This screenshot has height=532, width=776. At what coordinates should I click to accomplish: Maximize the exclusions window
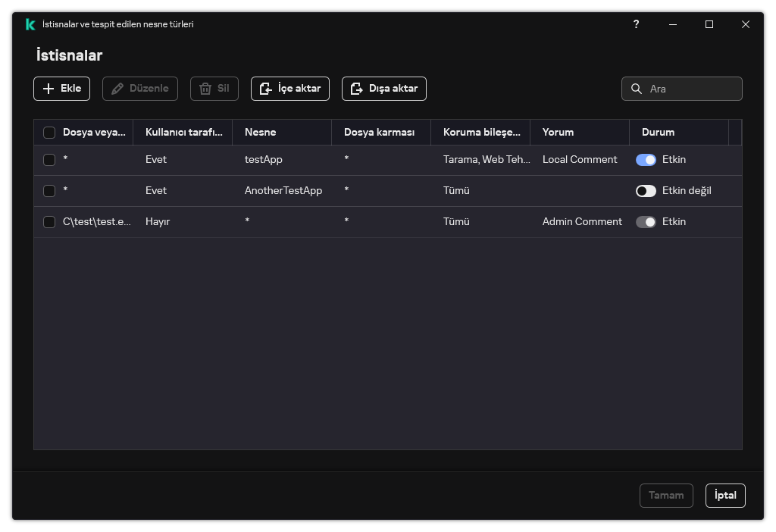point(709,24)
